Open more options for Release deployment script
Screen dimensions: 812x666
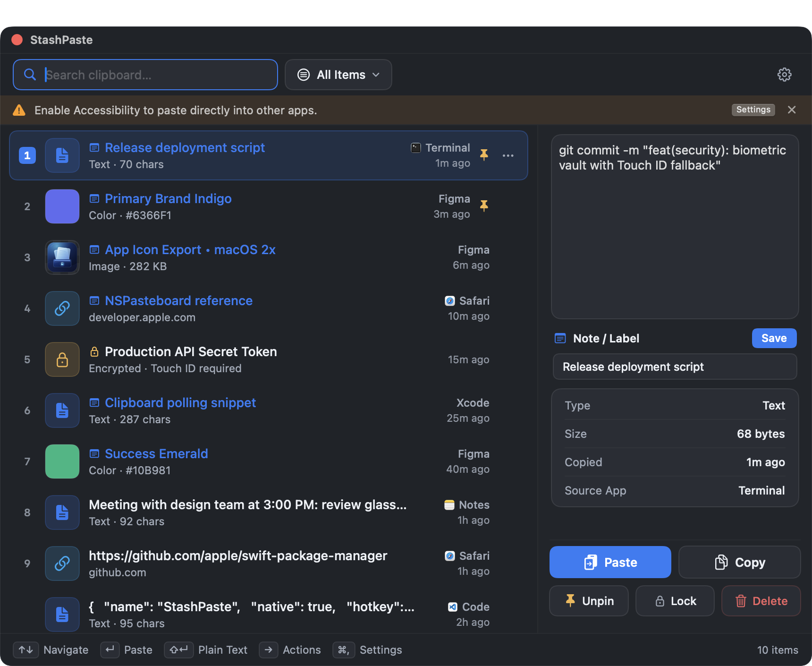(x=508, y=155)
